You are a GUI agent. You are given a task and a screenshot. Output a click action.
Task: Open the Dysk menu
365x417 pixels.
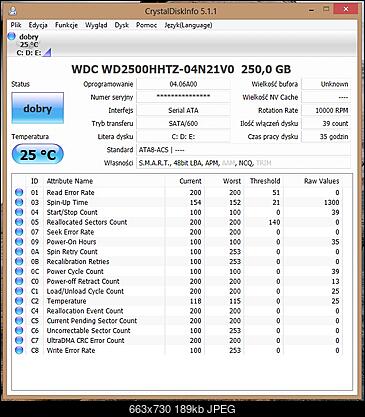pos(121,25)
